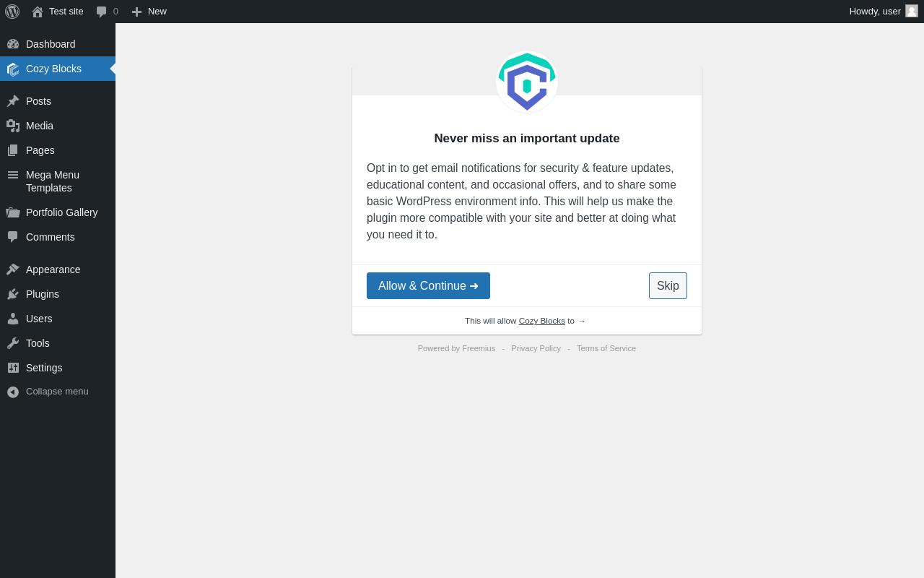Screen dimensions: 924x578
Task: Click the Posts pushpin icon
Action: coord(13,101)
